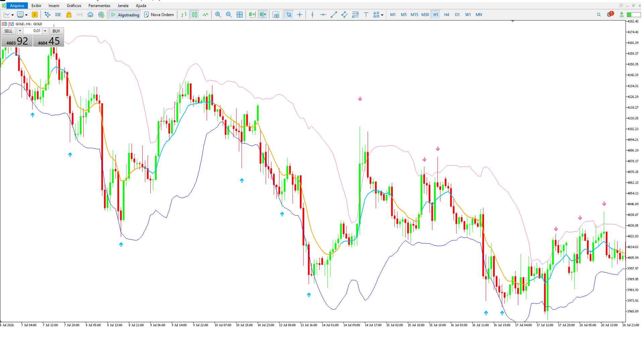
Task: Zoom out on the chart
Action: 229,15
